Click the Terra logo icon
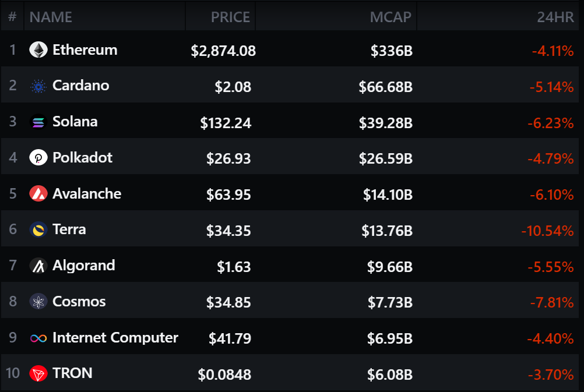This screenshot has height=392, width=584. [x=38, y=230]
